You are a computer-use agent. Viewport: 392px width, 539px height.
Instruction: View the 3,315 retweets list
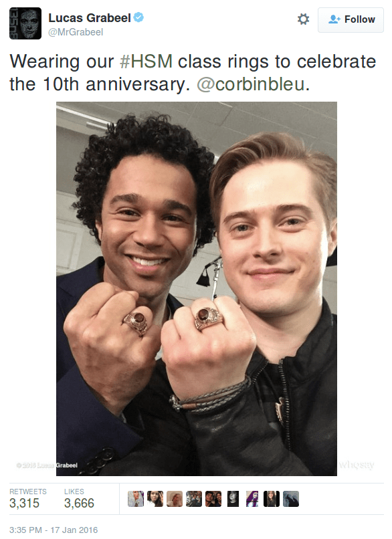coord(27,498)
